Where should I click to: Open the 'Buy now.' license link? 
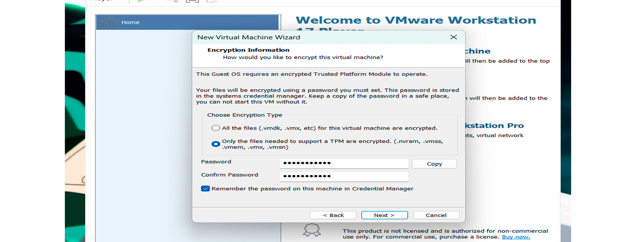(x=516, y=237)
